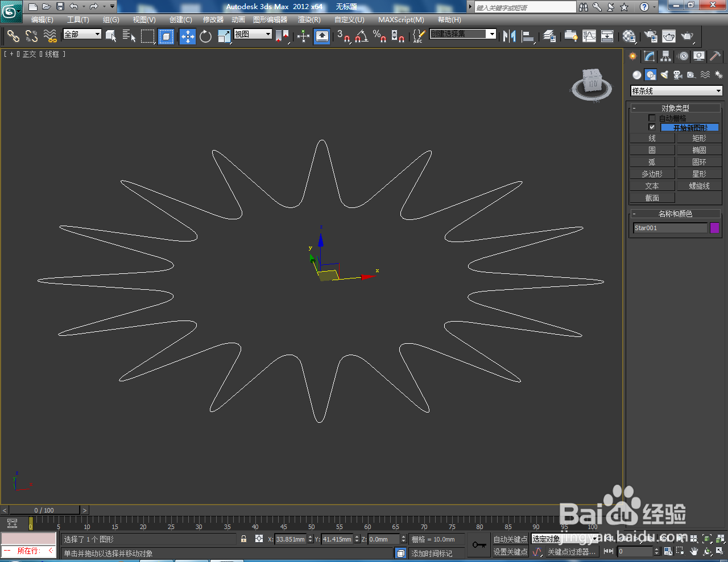Click the Select and Link icon
728x562 pixels.
tap(13, 36)
